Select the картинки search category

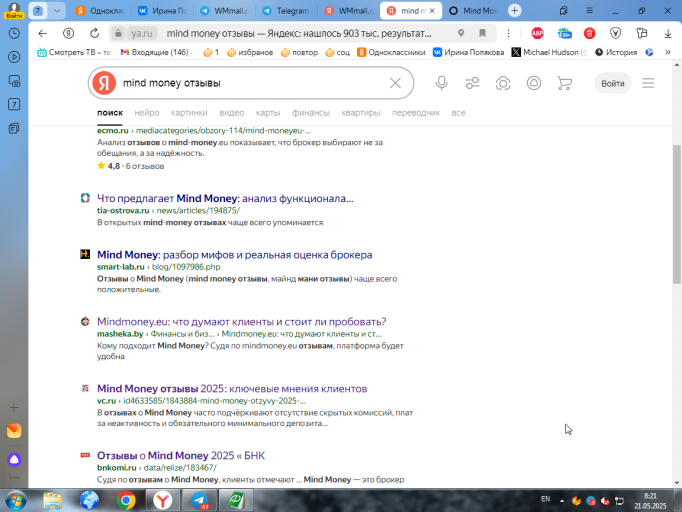pos(189,113)
